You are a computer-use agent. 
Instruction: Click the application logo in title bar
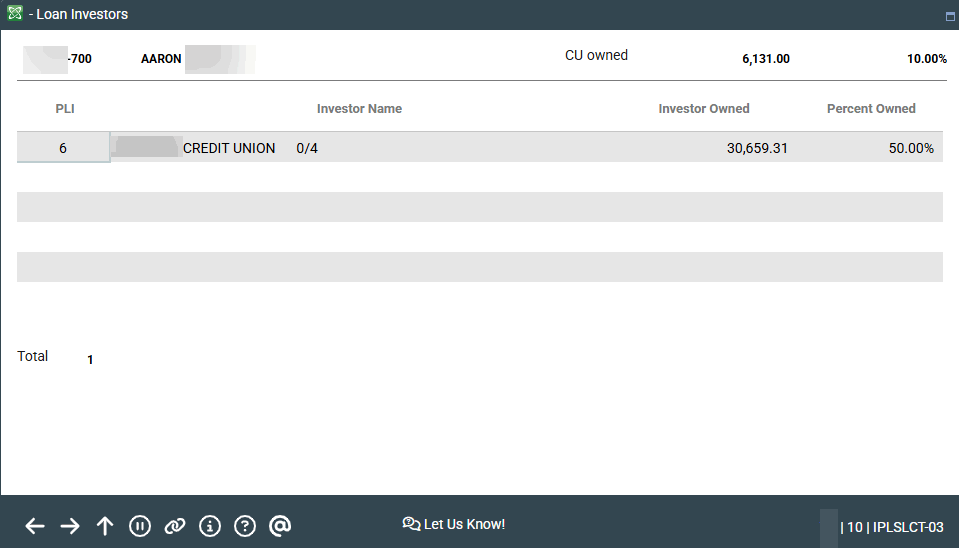15,15
